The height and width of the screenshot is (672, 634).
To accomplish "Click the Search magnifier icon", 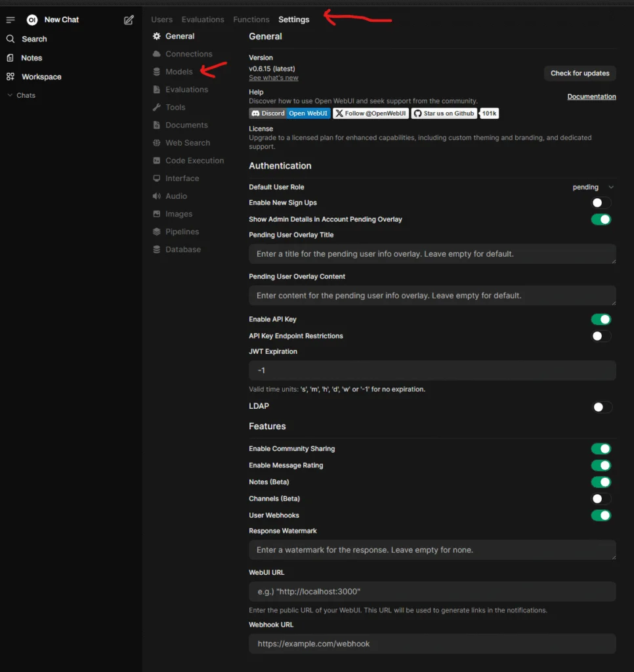I will (x=11, y=39).
